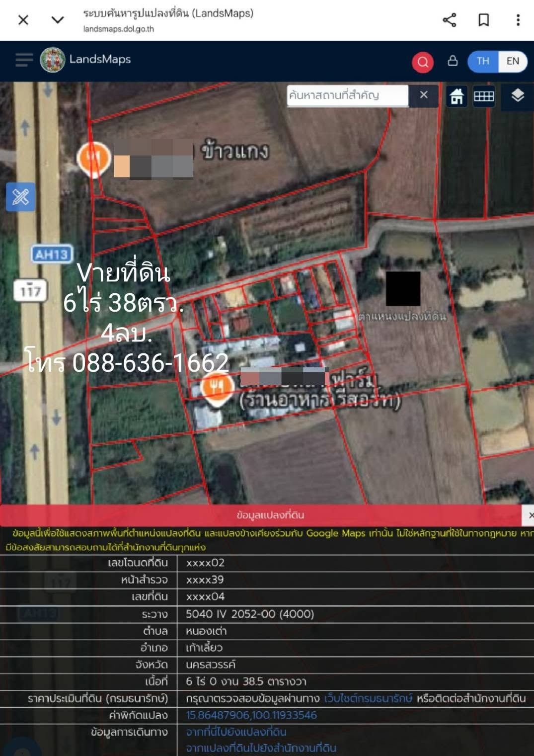
Task: Open the map layers icon
Action: [x=518, y=95]
